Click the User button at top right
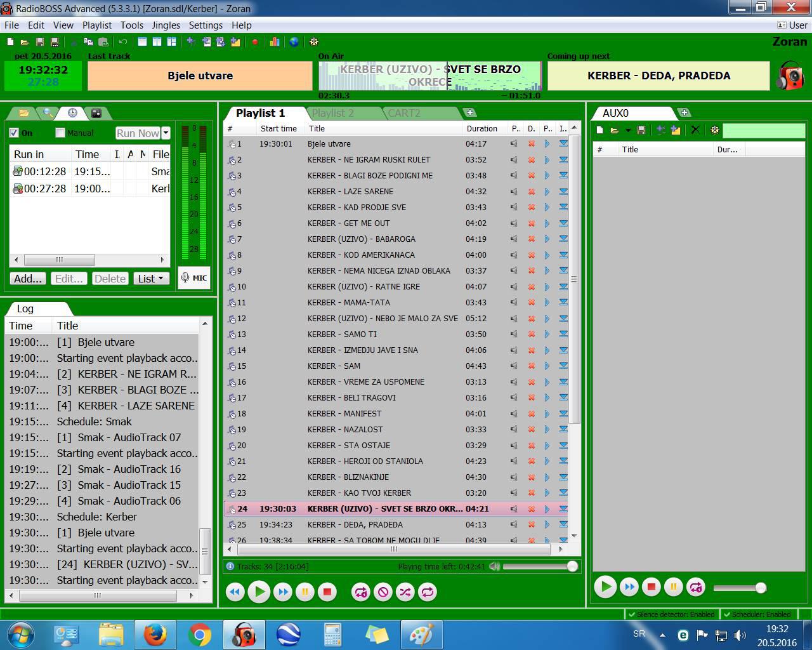 point(792,25)
